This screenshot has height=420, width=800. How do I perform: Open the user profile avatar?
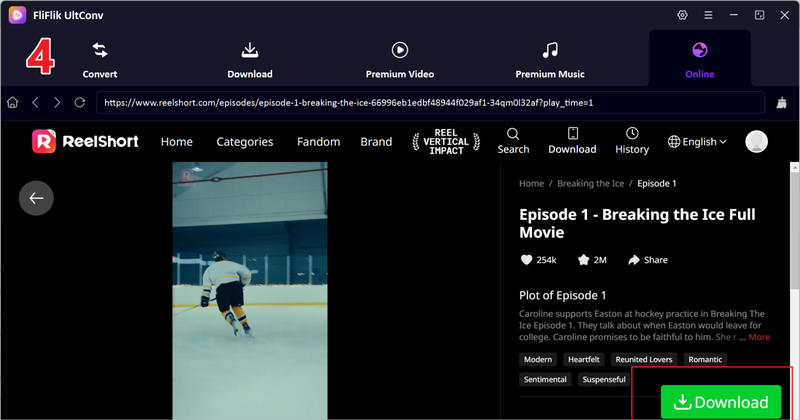pos(756,141)
